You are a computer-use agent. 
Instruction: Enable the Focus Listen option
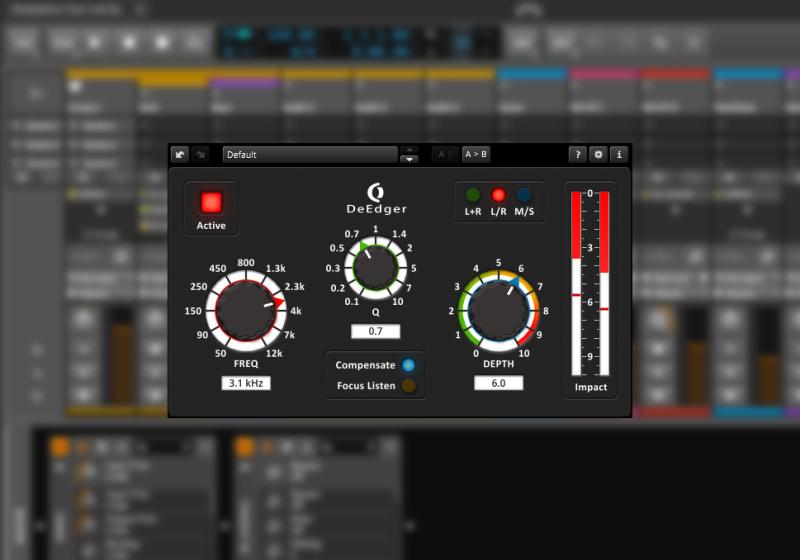pyautogui.click(x=408, y=386)
